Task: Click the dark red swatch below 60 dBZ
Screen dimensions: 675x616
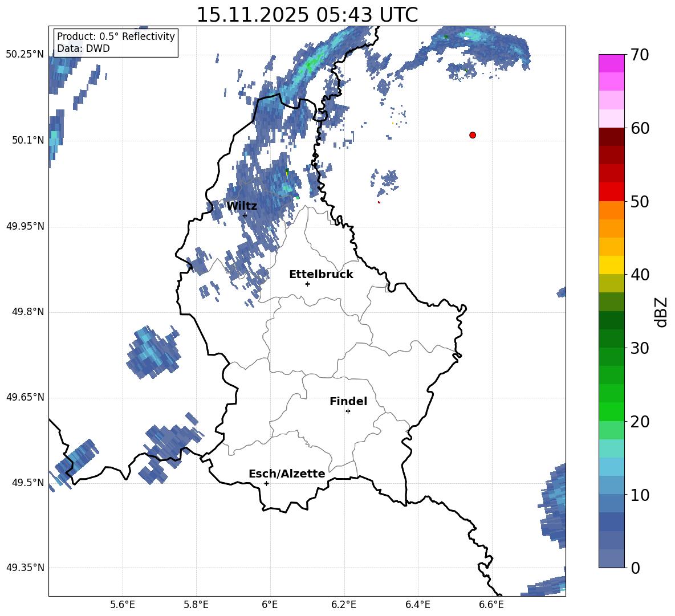Action: pos(612,137)
